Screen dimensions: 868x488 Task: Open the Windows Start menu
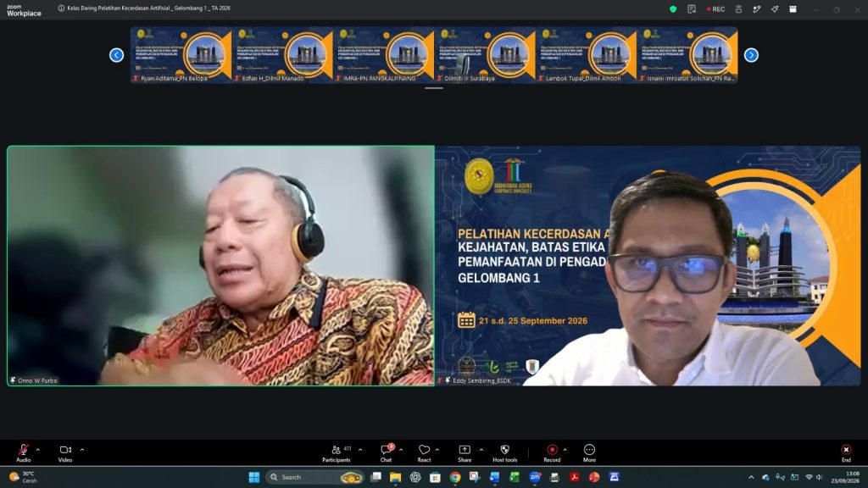click(x=254, y=477)
